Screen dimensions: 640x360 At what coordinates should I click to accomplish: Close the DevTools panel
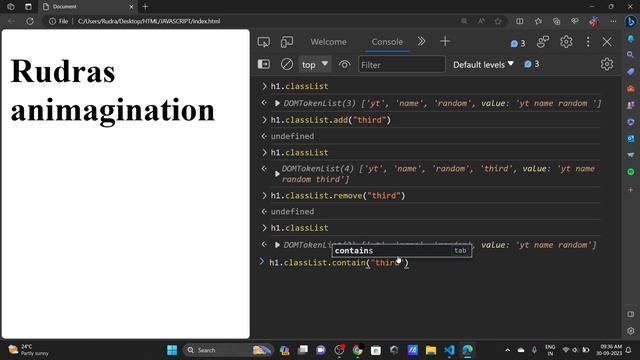point(607,42)
